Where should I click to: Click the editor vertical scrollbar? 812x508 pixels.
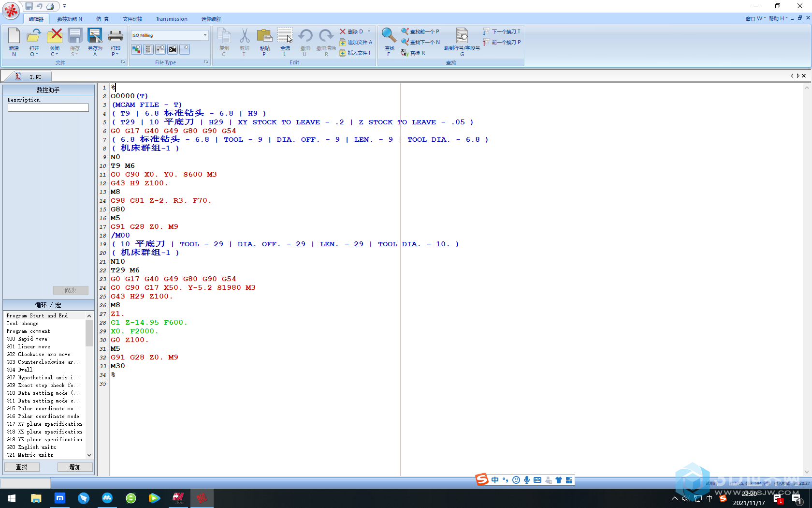tap(807, 280)
